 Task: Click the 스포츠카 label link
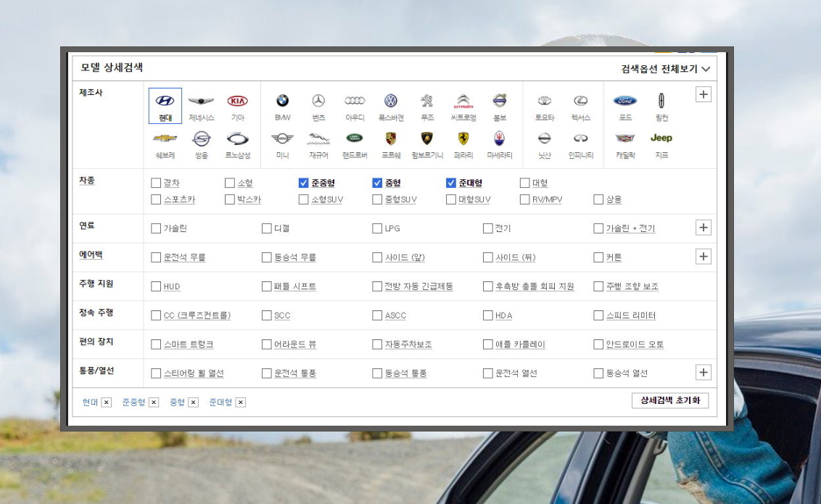pyautogui.click(x=179, y=199)
